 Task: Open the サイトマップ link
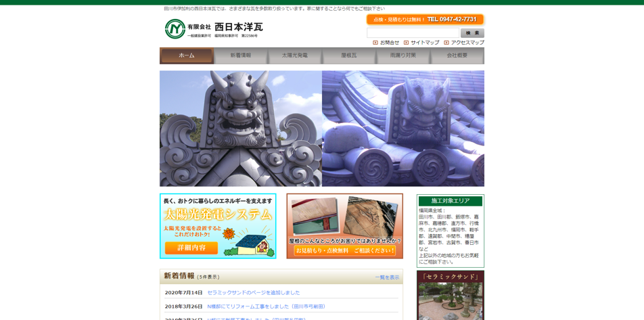coord(425,43)
